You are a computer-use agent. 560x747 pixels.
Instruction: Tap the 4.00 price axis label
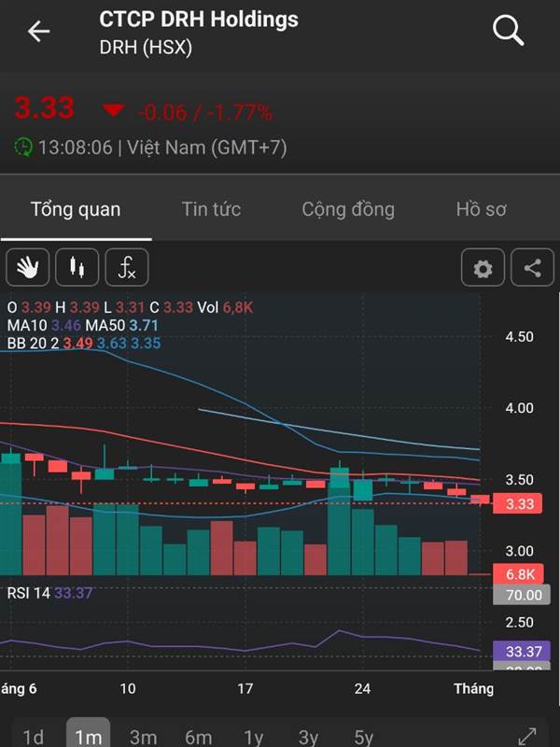click(x=520, y=408)
